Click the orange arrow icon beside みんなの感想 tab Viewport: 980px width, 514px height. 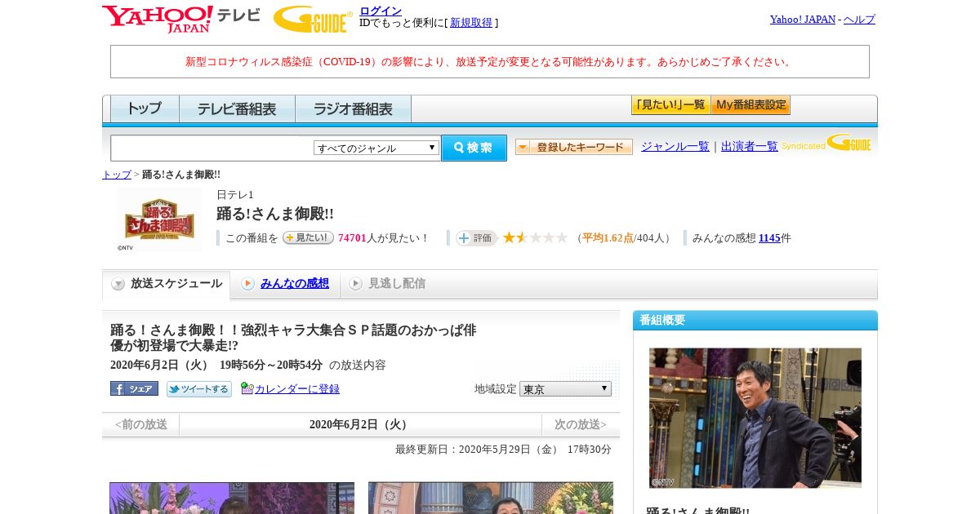pos(248,284)
